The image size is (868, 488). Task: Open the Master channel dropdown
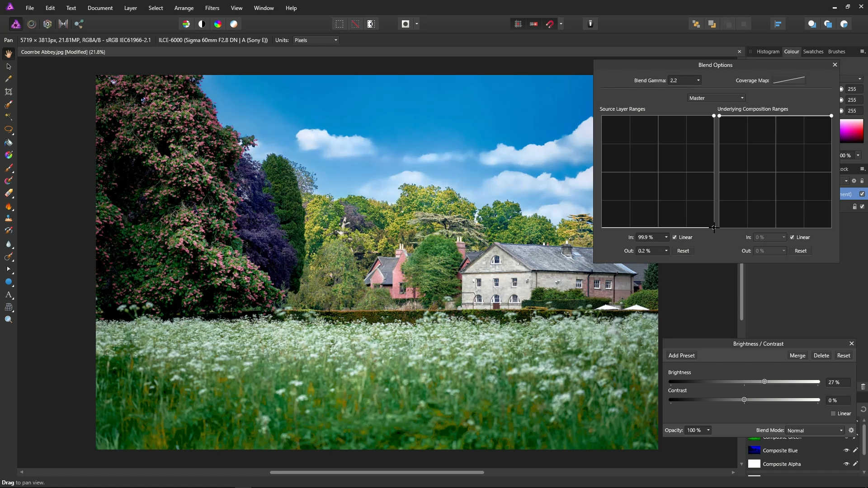tap(716, 98)
